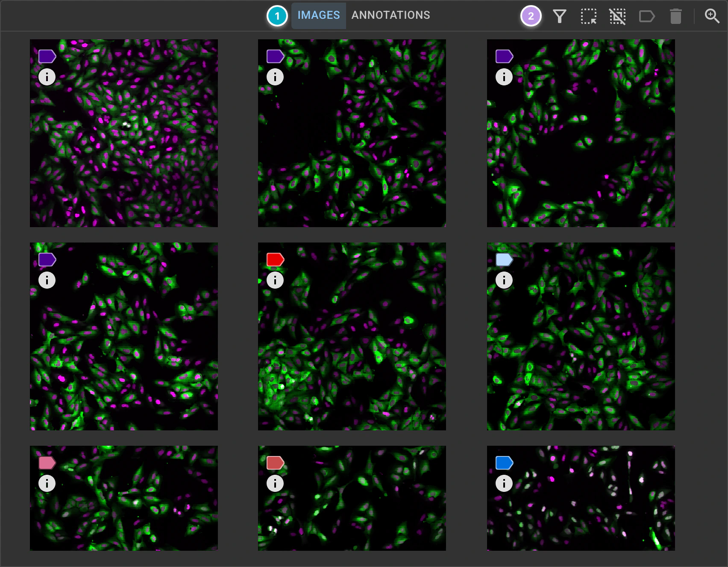This screenshot has height=567, width=728.
Task: Open the filter funnel tool
Action: click(x=560, y=17)
